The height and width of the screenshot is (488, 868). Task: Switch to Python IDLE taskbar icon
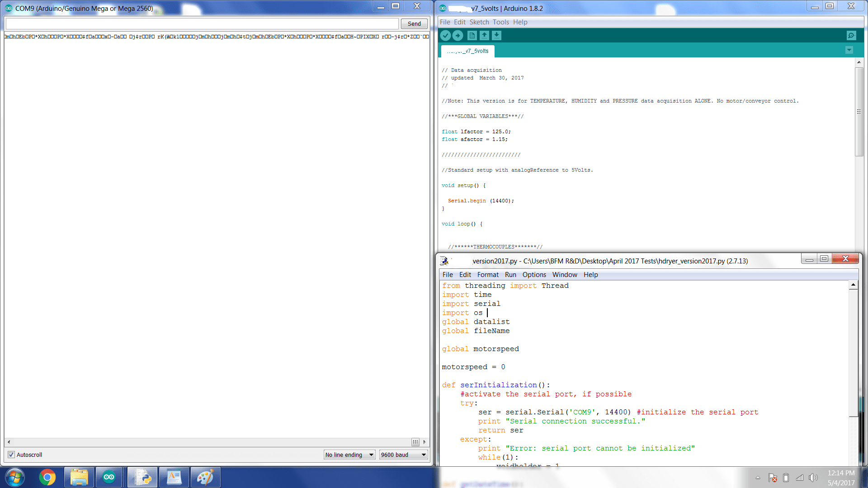pyautogui.click(x=142, y=477)
